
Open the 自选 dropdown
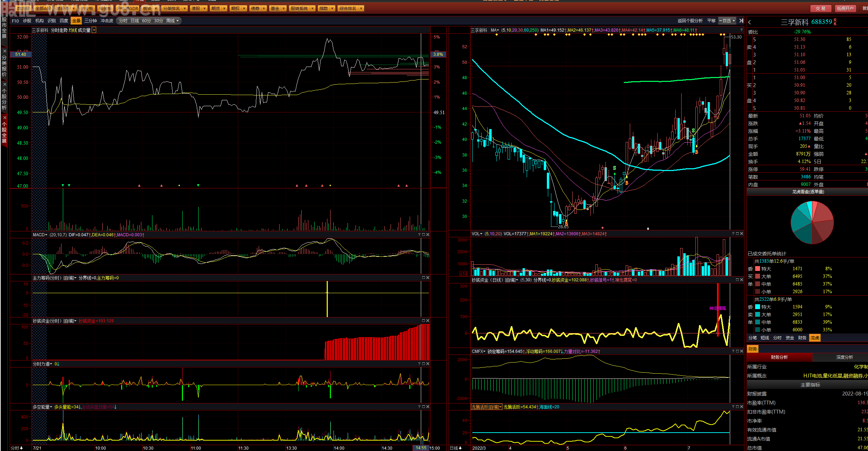click(727, 21)
